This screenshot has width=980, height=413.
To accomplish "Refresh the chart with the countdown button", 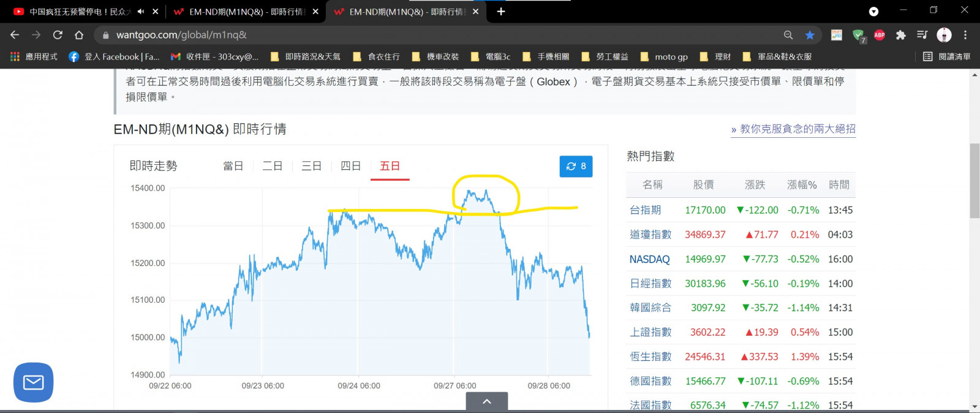I will [576, 166].
